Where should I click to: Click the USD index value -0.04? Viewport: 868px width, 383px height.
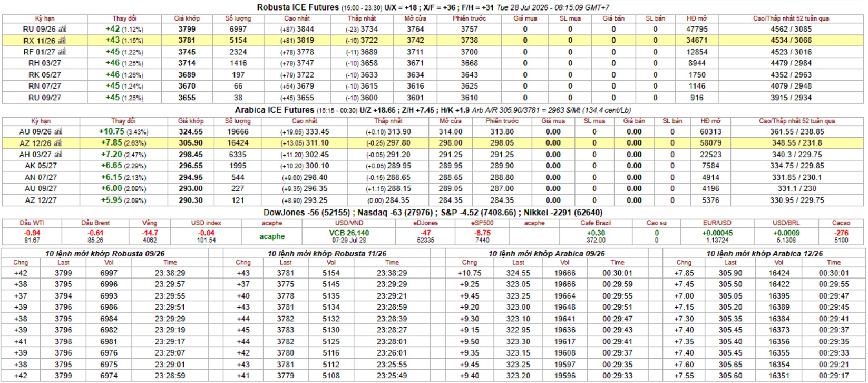pyautogui.click(x=206, y=233)
